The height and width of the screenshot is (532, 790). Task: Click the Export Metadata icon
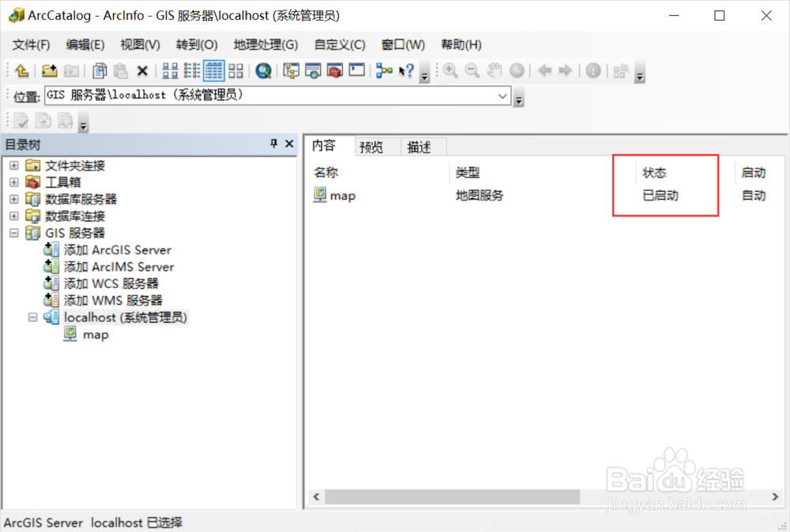click(43, 120)
